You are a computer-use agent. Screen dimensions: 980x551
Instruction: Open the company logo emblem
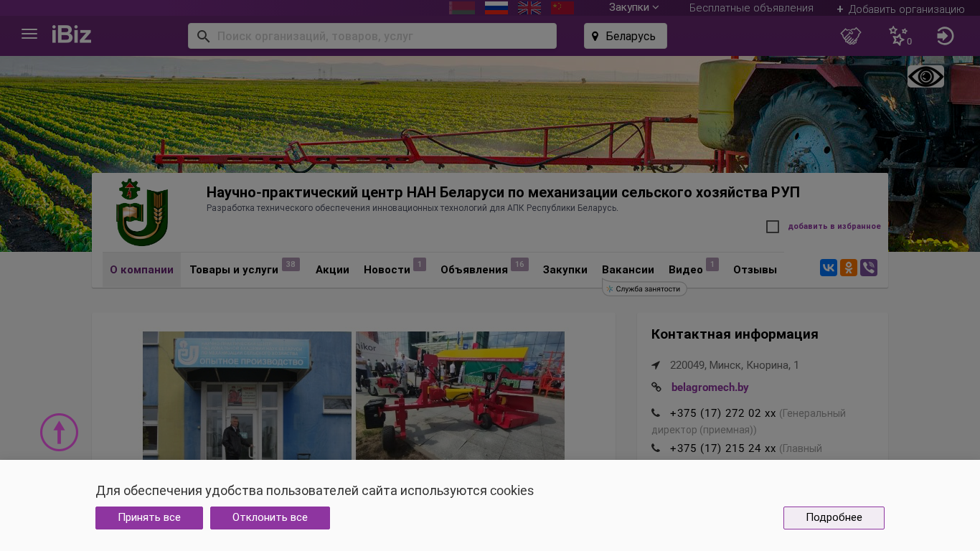click(x=142, y=212)
